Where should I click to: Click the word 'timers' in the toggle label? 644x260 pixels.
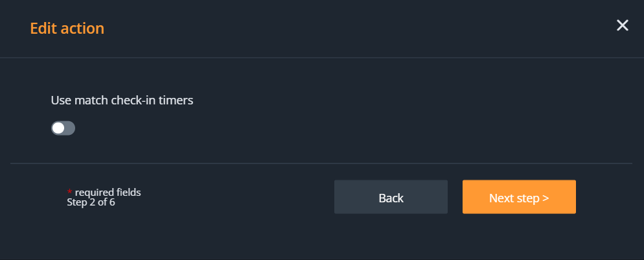177,100
